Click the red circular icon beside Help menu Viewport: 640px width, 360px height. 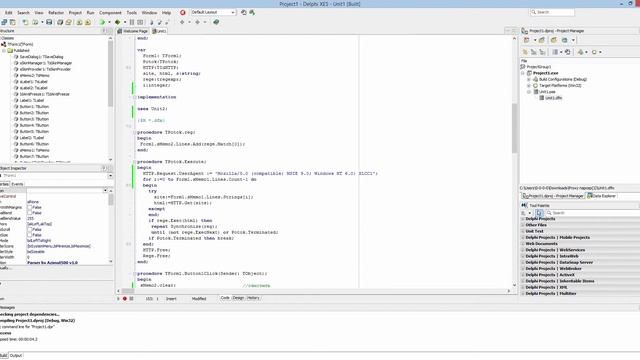pyautogui.click(x=182, y=13)
